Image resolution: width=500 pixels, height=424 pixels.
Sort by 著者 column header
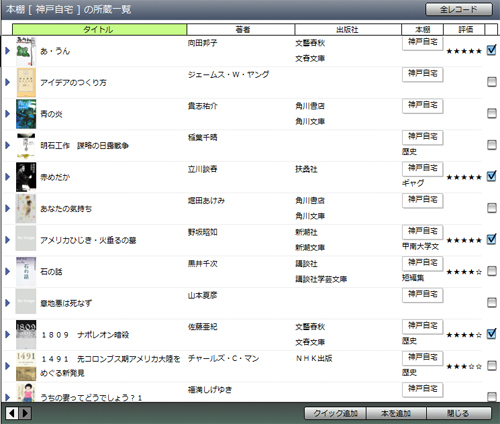(241, 29)
